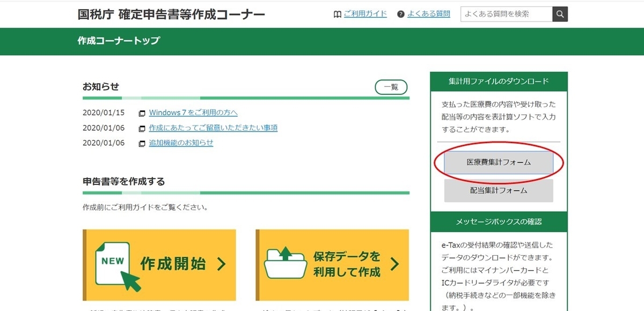
Task: Click the search magnifier icon button
Action: click(x=560, y=14)
